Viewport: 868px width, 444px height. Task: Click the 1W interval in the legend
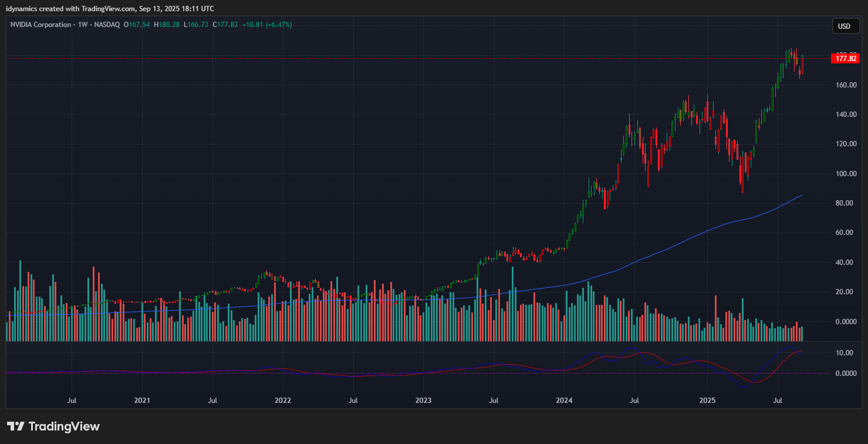(83, 25)
